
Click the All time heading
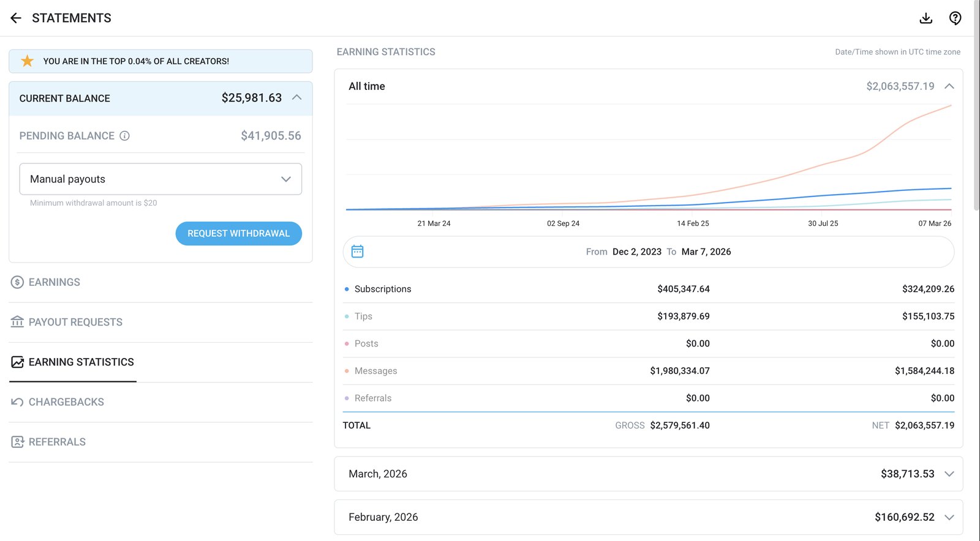[367, 86]
